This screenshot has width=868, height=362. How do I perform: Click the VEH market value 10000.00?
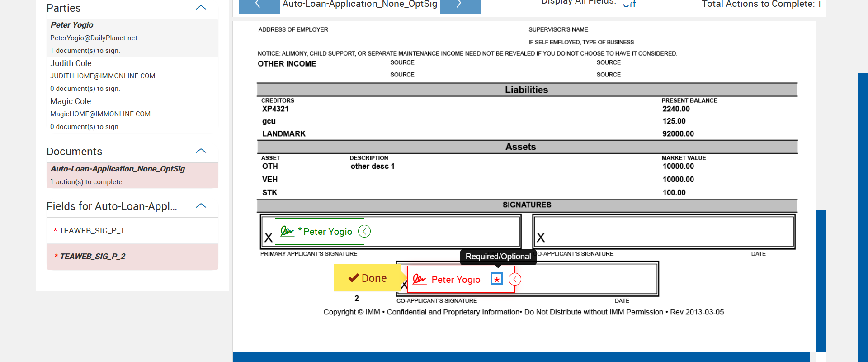(678, 180)
